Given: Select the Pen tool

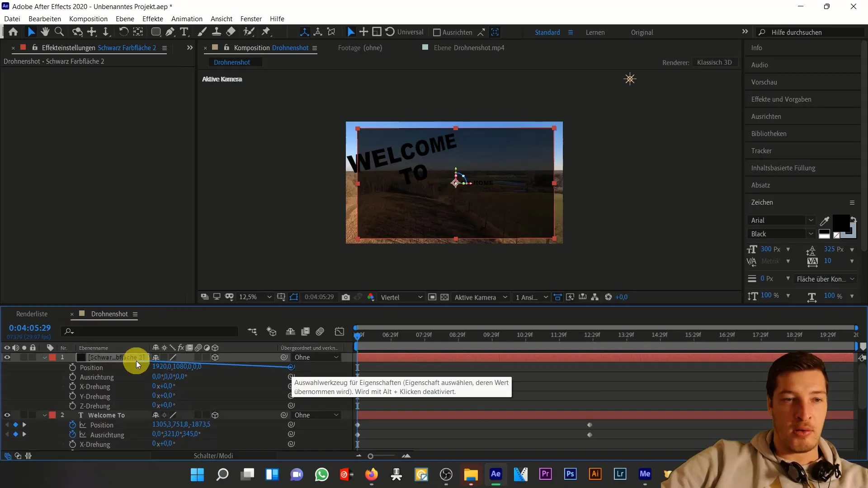Looking at the screenshot, I should coord(170,32).
